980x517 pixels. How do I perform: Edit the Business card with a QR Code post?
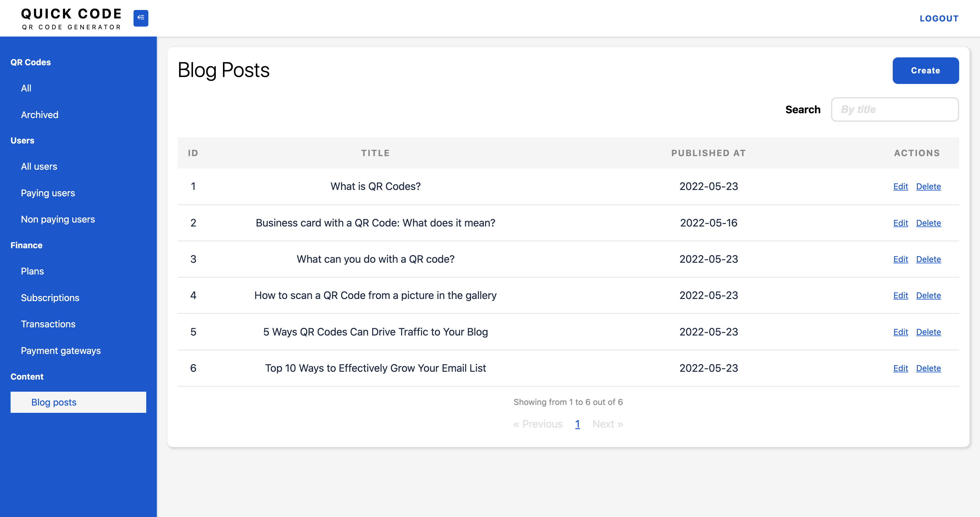tap(901, 223)
